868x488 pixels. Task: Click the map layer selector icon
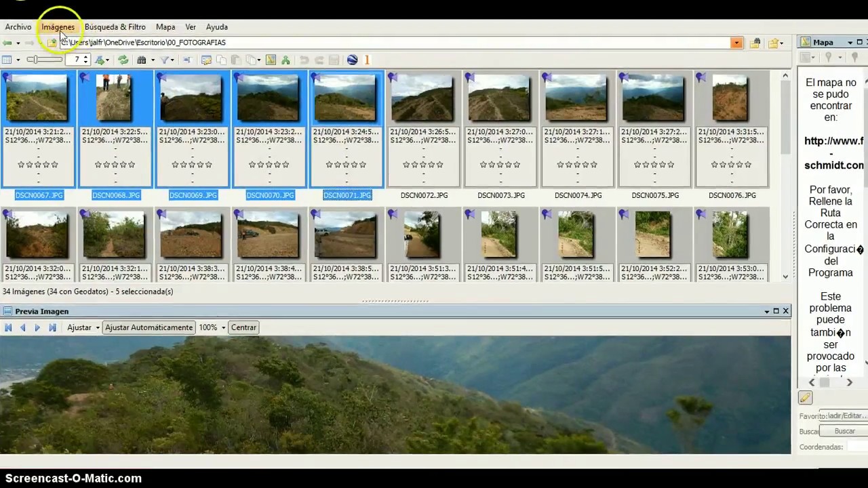pos(807,58)
